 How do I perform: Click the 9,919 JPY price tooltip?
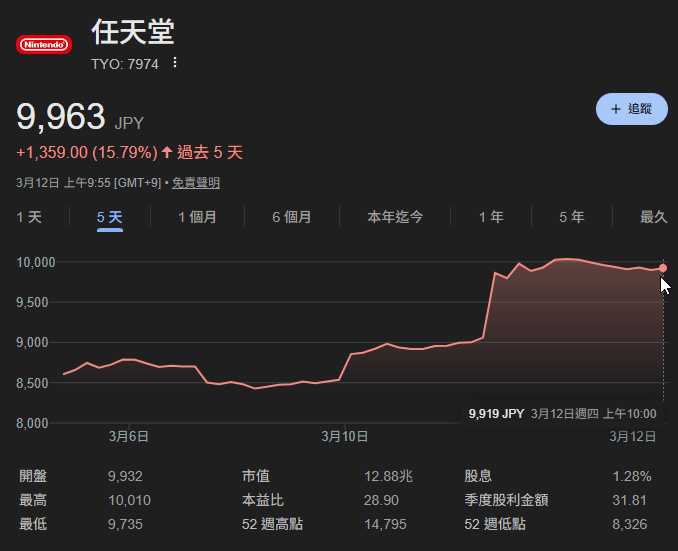click(x=496, y=413)
